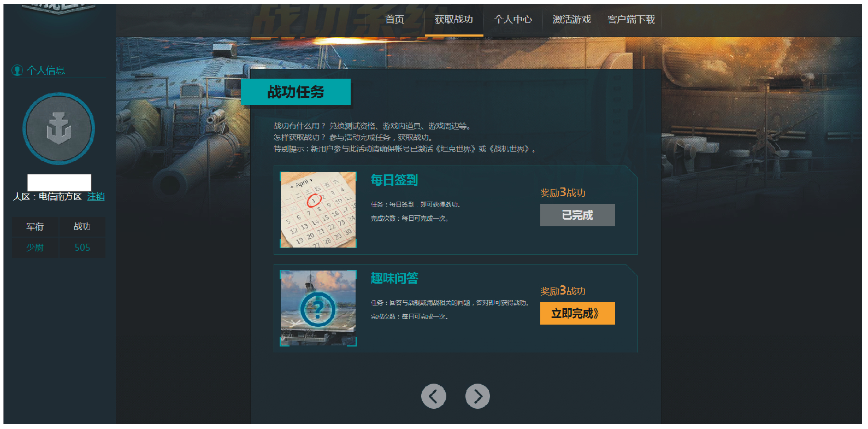
Task: Click the 战功 value 505
Action: pyautogui.click(x=82, y=248)
